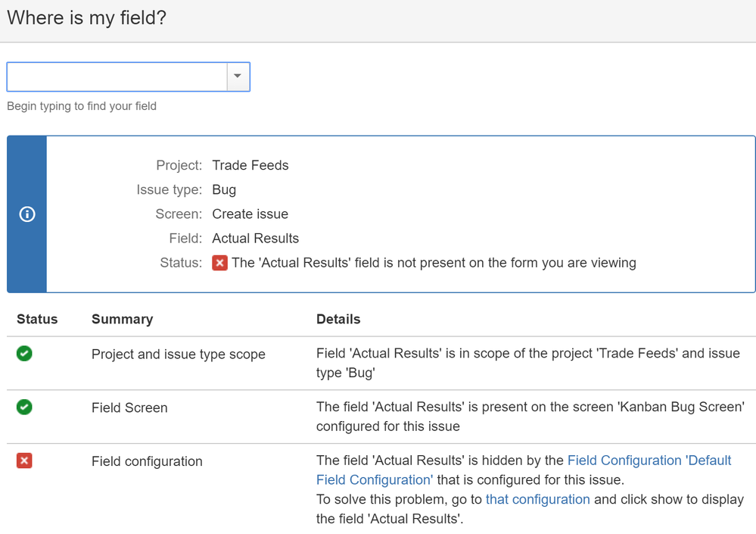Click the 'Actual Results' field value in the panel
The height and width of the screenshot is (534, 756).
(x=255, y=238)
